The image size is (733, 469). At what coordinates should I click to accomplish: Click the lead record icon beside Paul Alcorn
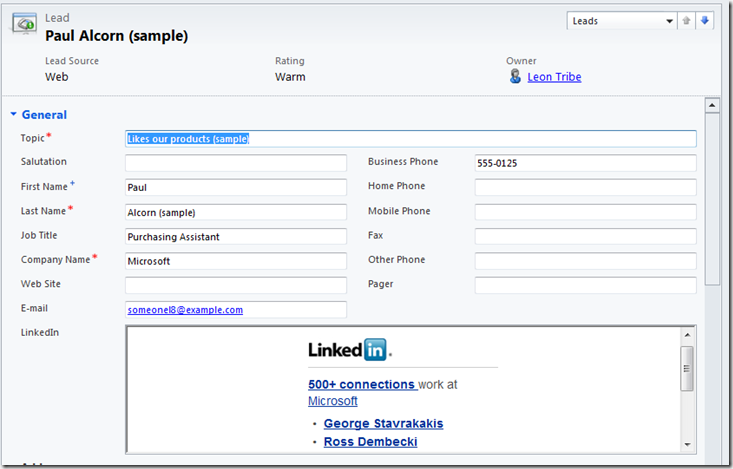24,23
